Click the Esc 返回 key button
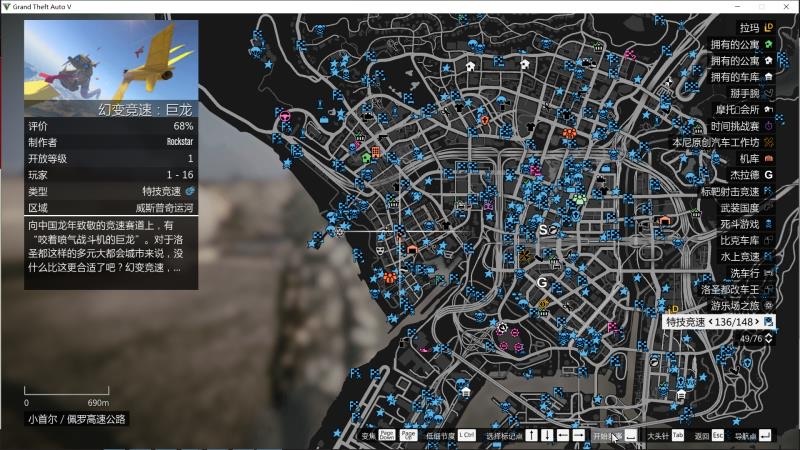This screenshot has height=450, width=800. pyautogui.click(x=718, y=435)
